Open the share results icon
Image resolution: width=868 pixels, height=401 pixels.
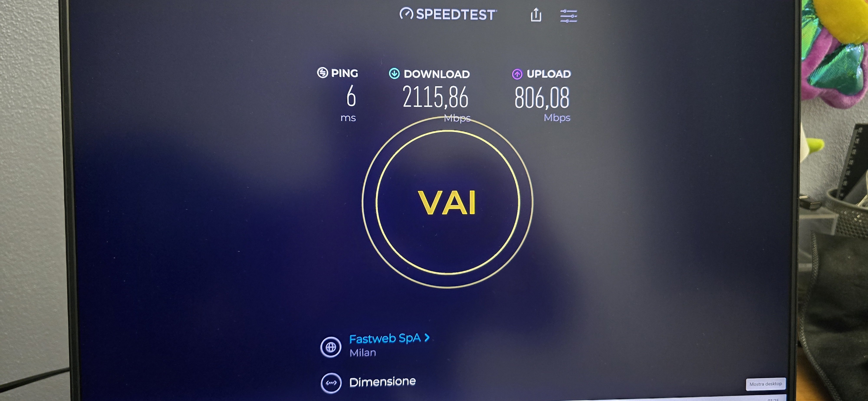(536, 15)
